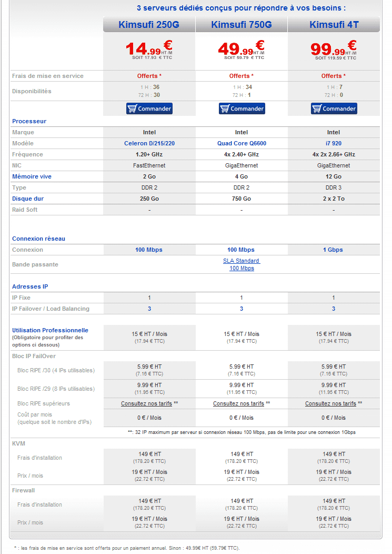Open the i7 920 model link
The width and height of the screenshot is (392, 554).
click(334, 143)
